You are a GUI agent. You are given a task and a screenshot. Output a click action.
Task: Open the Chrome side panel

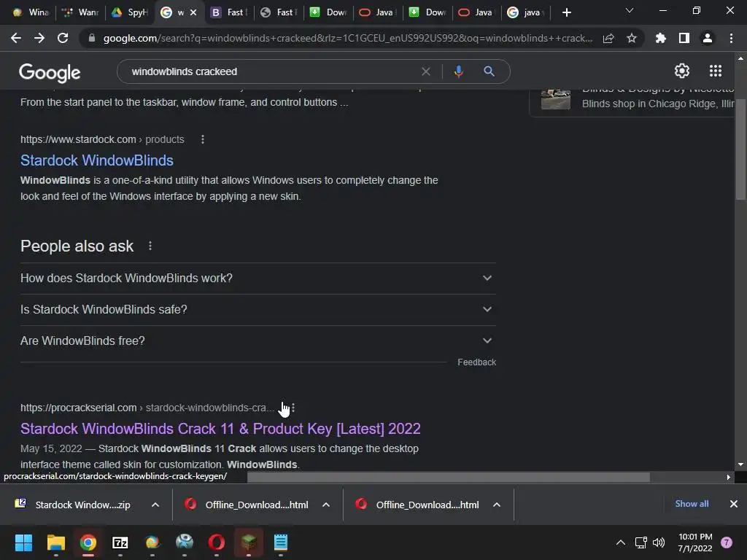[684, 38]
